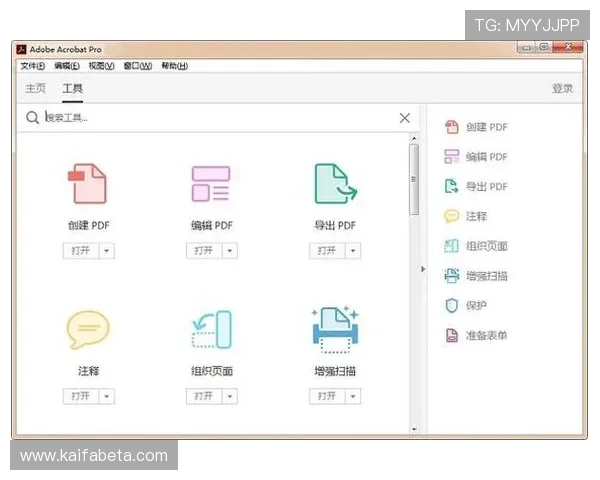Clear the tool search with X
This screenshot has height=480, width=600.
[405, 118]
